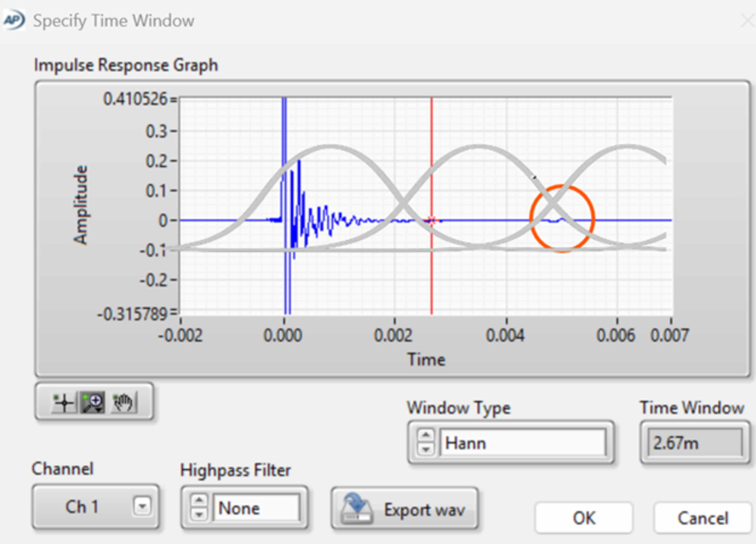Click the AP application logo icon
The image size is (756, 544).
pos(14,20)
